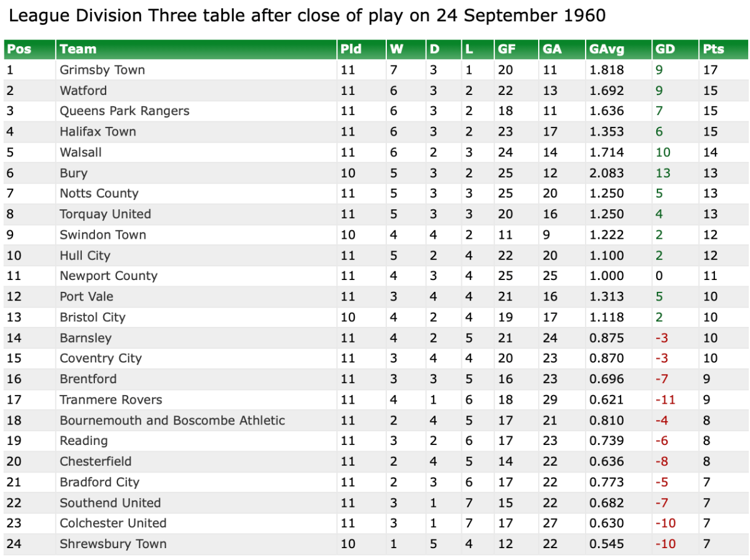
Task: Click the Pts column header
Action: [x=713, y=49]
